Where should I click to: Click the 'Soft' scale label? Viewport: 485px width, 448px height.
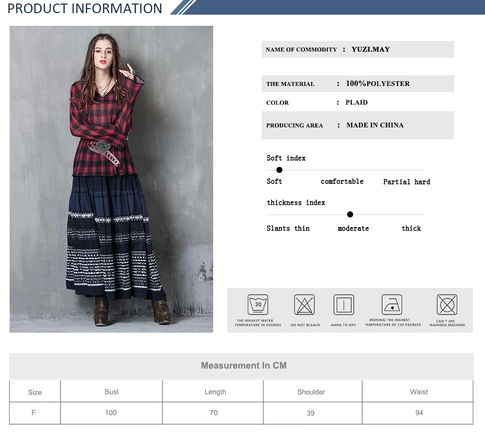[274, 182]
